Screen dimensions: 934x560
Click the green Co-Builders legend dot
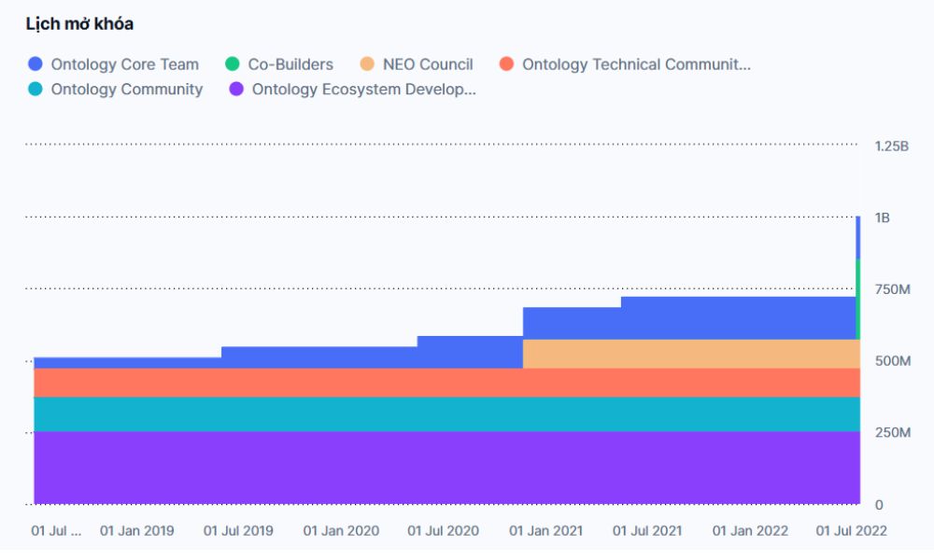click(233, 64)
